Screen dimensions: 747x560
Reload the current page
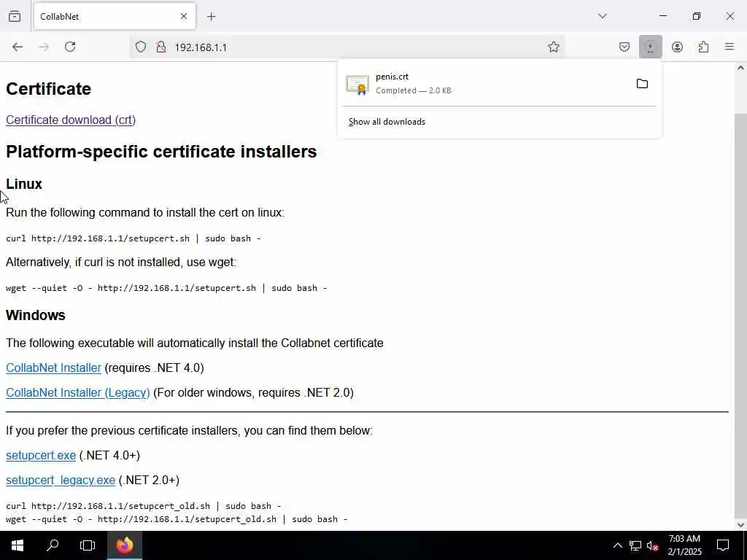pyautogui.click(x=70, y=47)
